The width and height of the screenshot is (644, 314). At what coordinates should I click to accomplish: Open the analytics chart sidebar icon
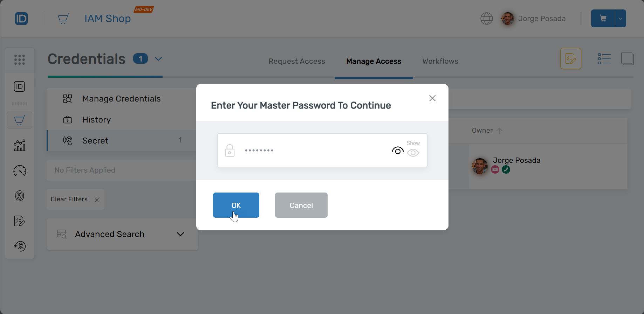(19, 146)
